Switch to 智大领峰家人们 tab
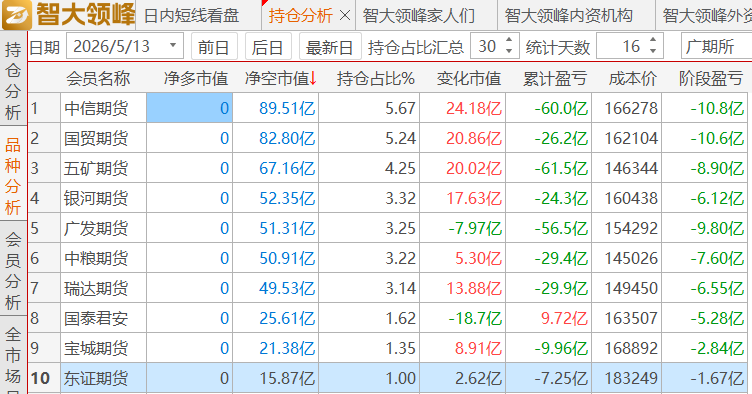The height and width of the screenshot is (394, 752). pos(419,16)
